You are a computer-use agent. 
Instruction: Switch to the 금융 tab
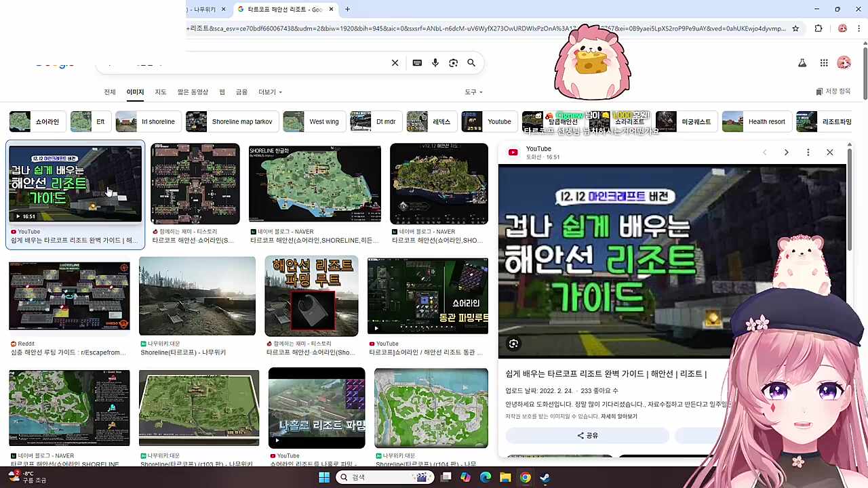[x=241, y=92]
